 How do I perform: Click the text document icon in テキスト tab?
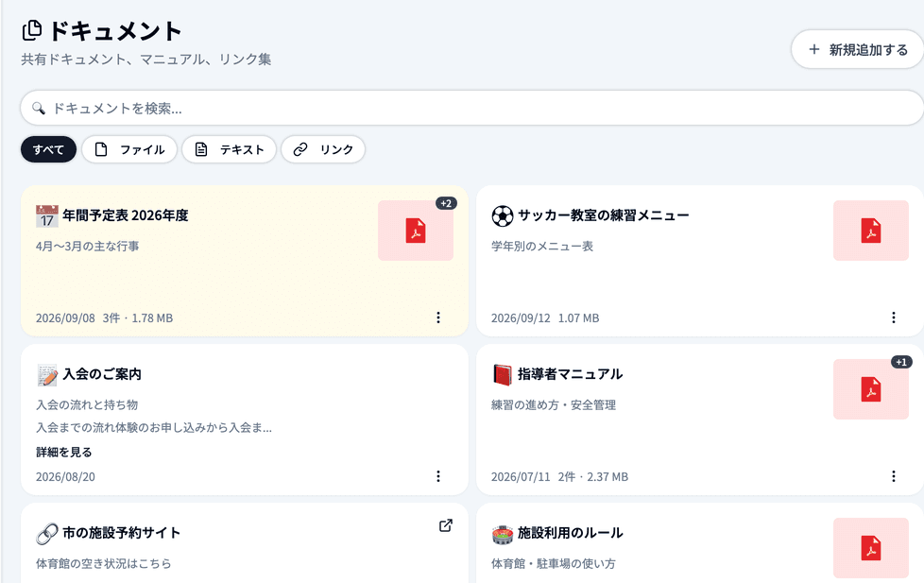(x=201, y=149)
